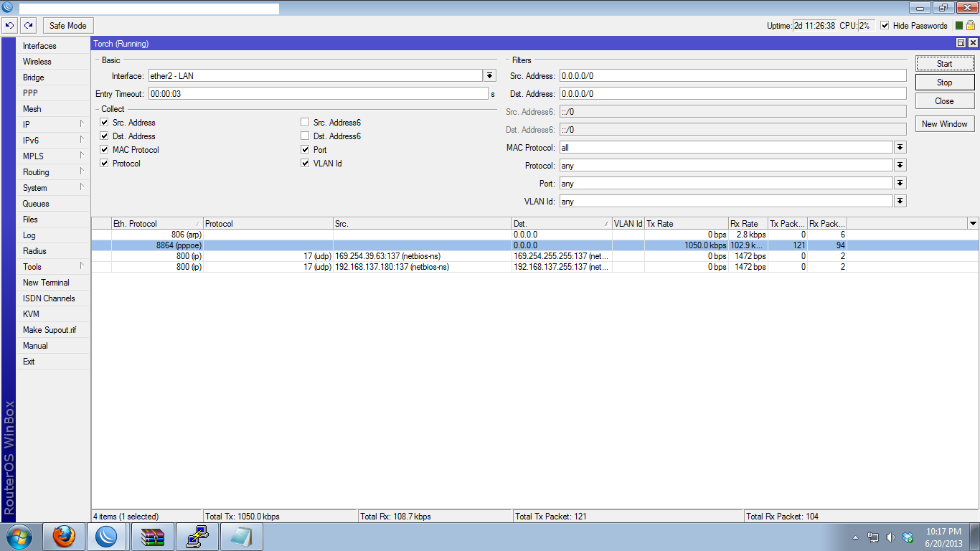Image resolution: width=980 pixels, height=551 pixels.
Task: Open Firefox from the taskbar
Action: click(64, 537)
